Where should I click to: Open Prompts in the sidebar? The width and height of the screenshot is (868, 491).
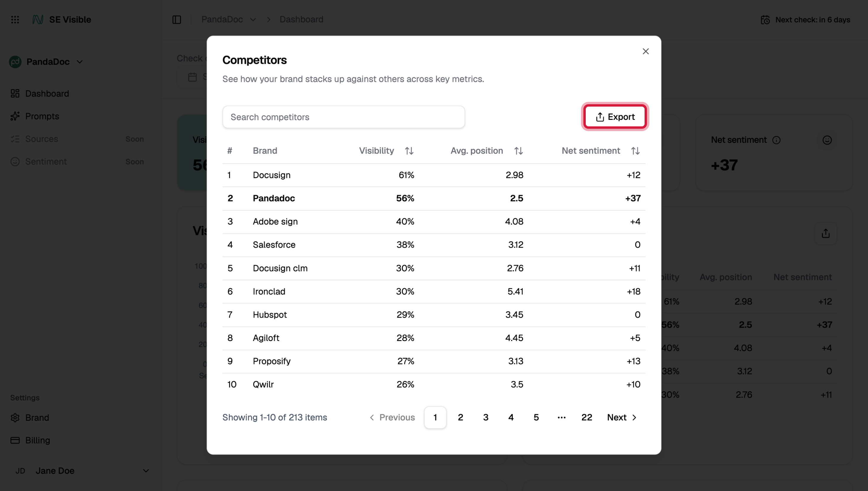click(42, 116)
